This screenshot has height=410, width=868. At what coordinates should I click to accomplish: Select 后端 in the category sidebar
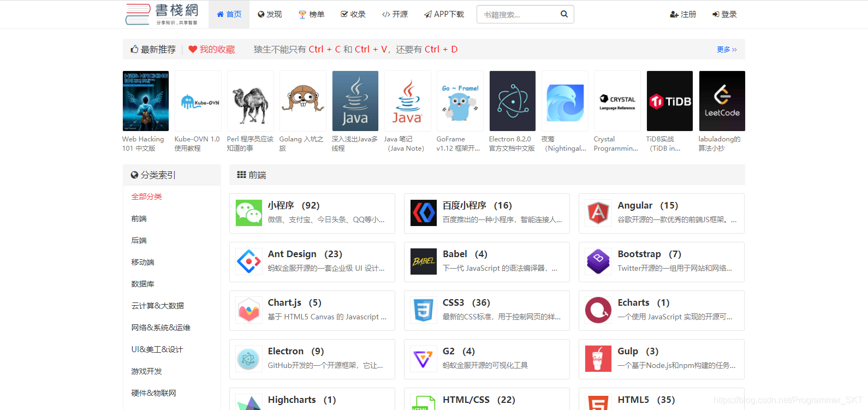click(139, 240)
